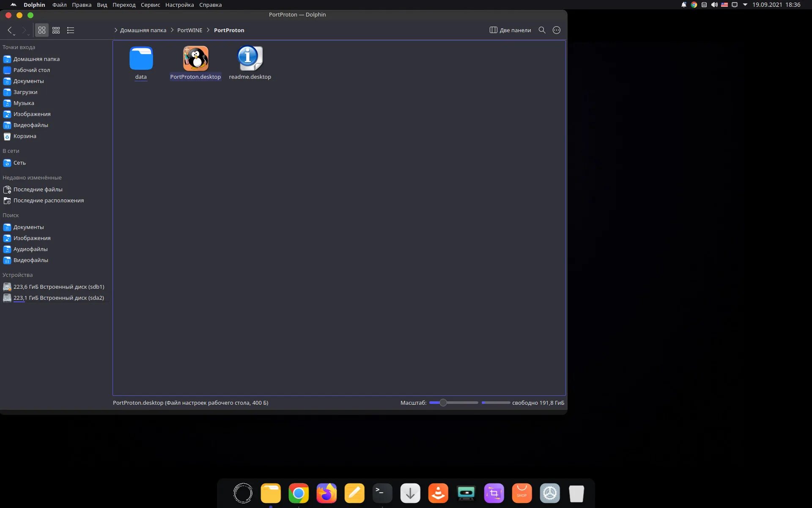Click the back navigation arrow
This screenshot has height=508, width=812.
pyautogui.click(x=10, y=30)
